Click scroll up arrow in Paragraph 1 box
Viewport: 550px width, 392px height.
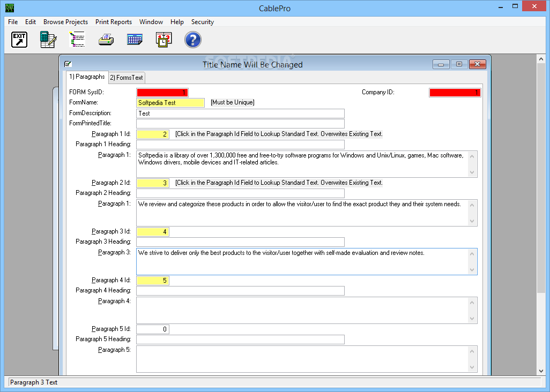472,156
